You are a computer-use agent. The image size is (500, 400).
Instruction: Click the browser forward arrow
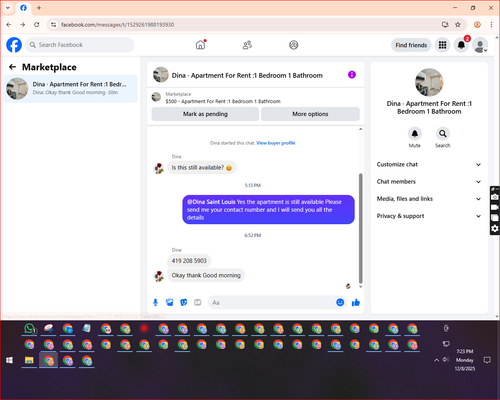click(x=23, y=24)
